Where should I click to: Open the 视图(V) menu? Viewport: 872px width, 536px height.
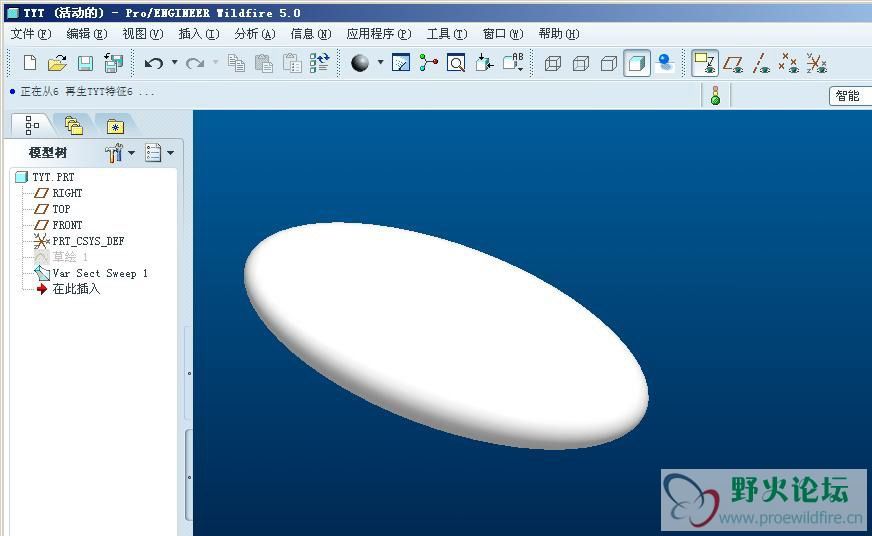click(143, 34)
